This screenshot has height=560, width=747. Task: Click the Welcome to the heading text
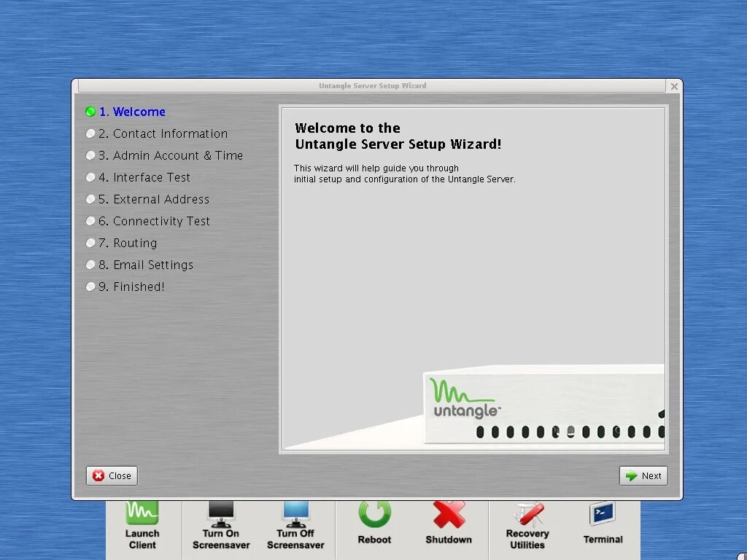pos(348,128)
